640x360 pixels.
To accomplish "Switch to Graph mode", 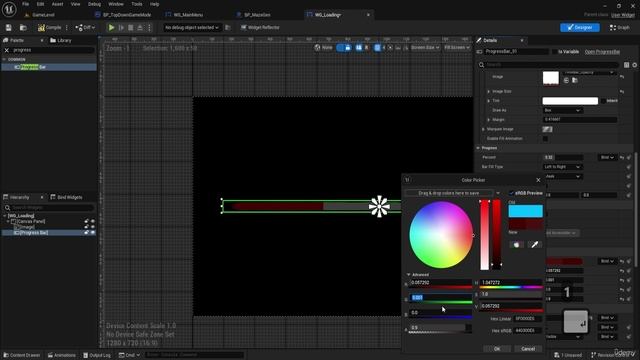I will 620,27.
